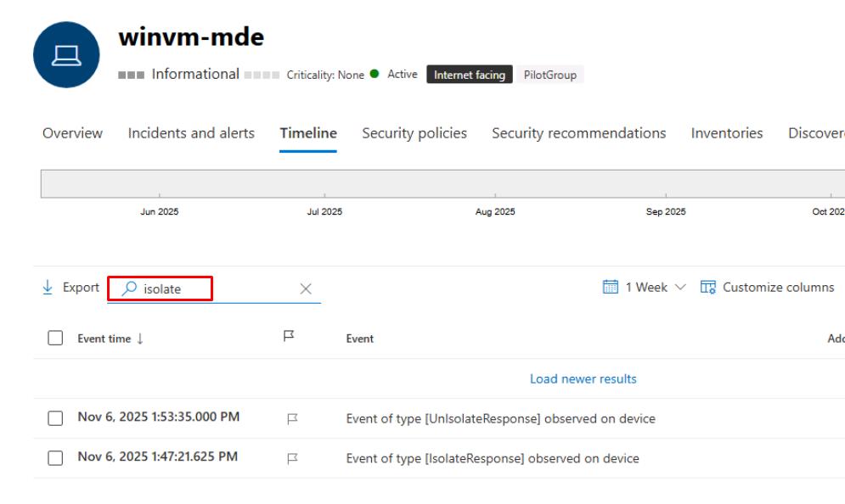Flag the UnIsolateResponse event row
The image size is (845, 504).
tap(293, 418)
